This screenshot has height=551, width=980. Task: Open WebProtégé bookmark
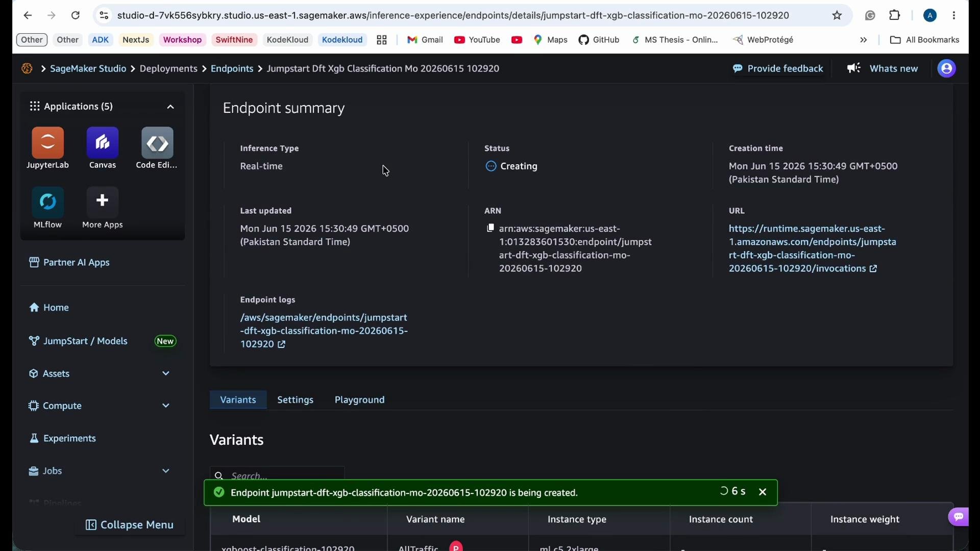click(763, 40)
